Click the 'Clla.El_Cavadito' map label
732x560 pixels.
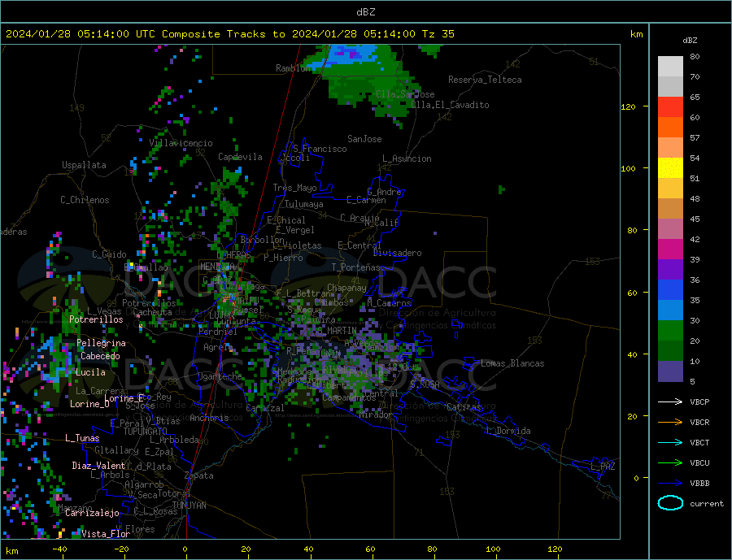(x=450, y=105)
